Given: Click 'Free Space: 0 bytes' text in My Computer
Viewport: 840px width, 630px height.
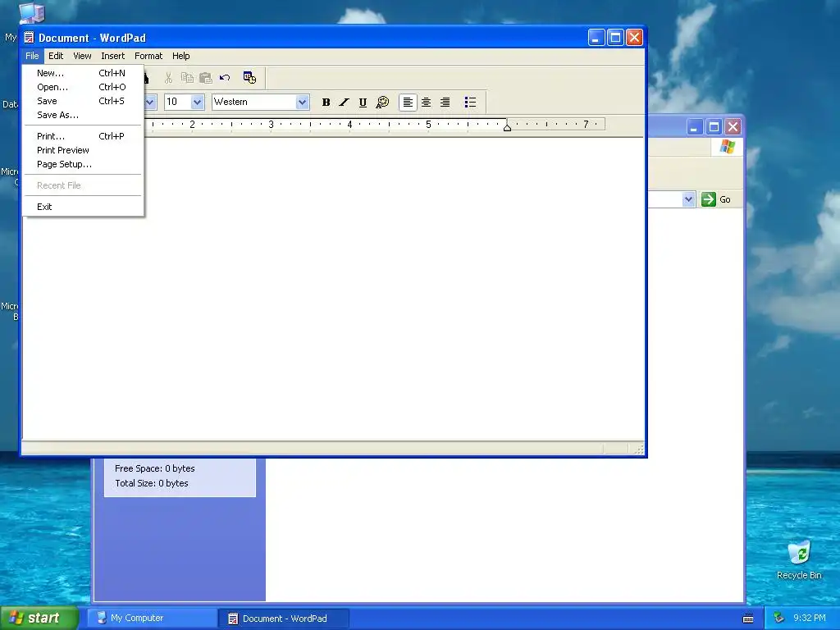Looking at the screenshot, I should pyautogui.click(x=155, y=468).
